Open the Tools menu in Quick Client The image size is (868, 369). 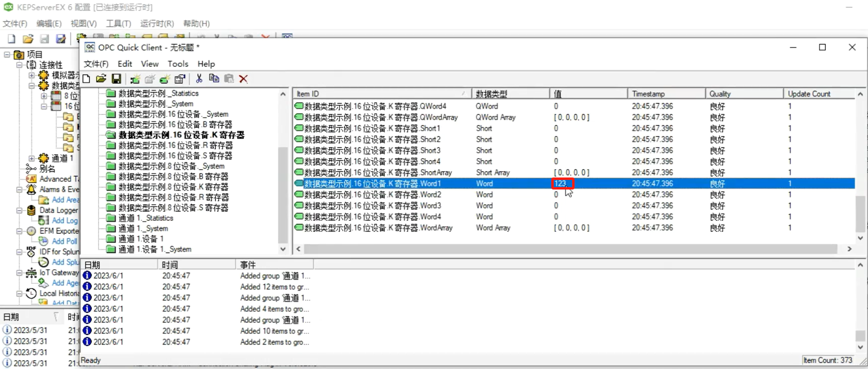point(178,64)
